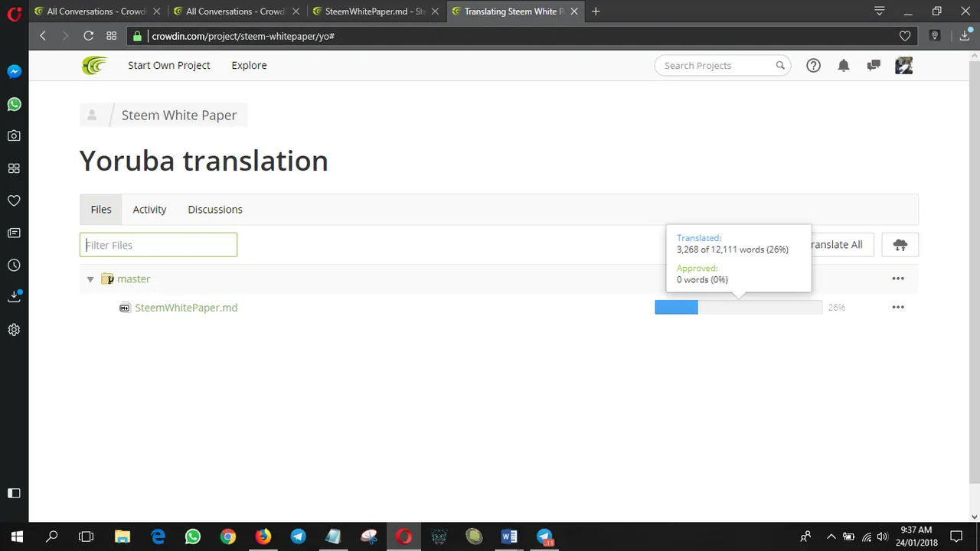Screen dimensions: 980x551
Task: Launch File Explorer from the taskbar
Action: (x=122, y=536)
